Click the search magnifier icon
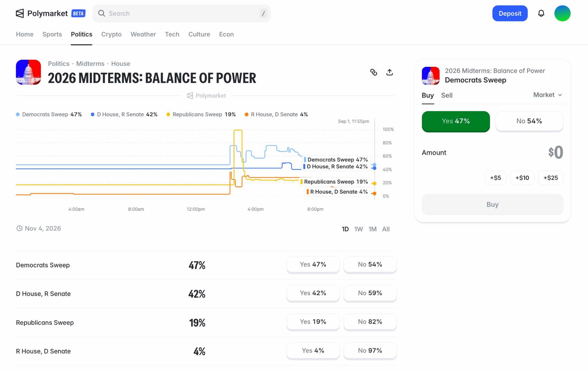 [102, 13]
